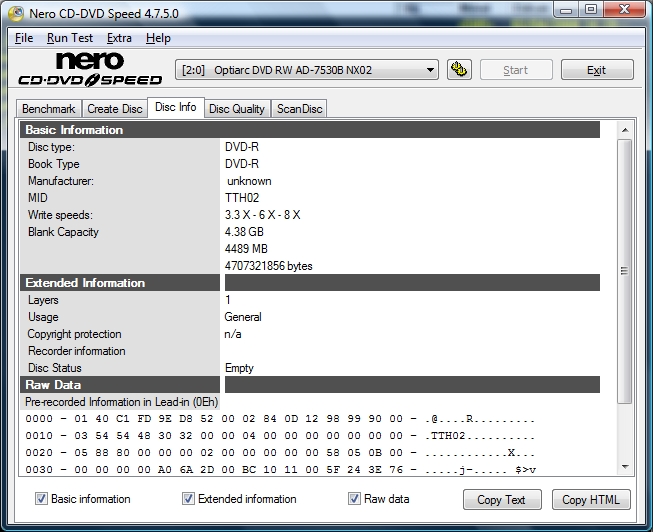Viewport: 653px width, 532px height.
Task: Click the vertical scrollbar thumb
Action: tap(624, 271)
